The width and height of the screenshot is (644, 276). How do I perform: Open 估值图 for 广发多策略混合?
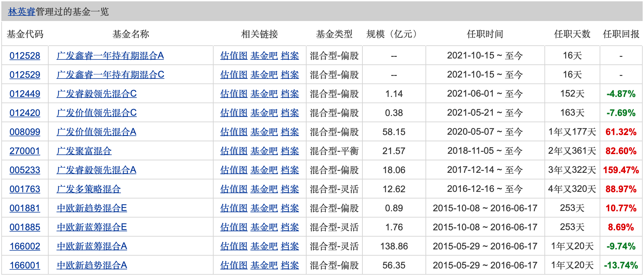234,189
